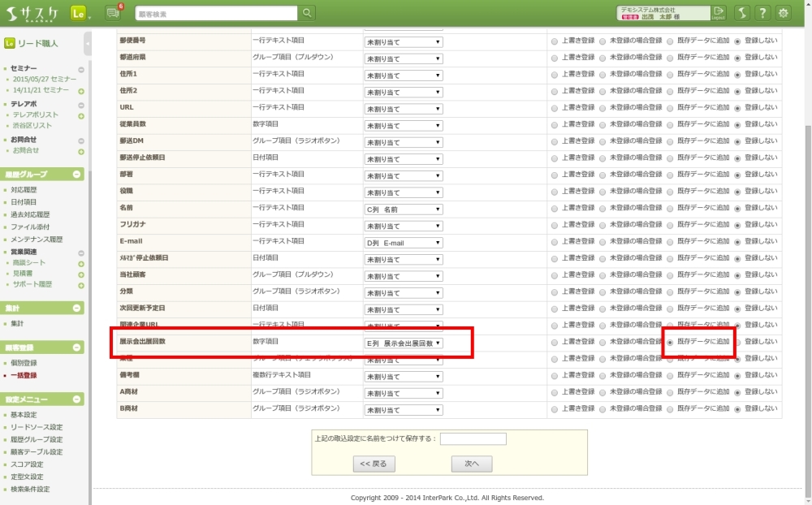Viewport: 812px width, 505px height.
Task: Open the Le product switcher icon
Action: (x=79, y=13)
